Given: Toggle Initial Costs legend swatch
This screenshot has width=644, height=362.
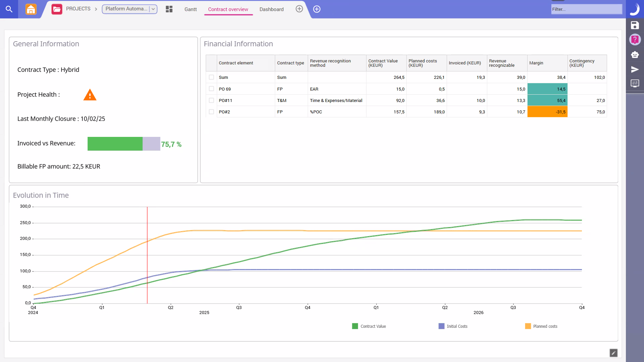Looking at the screenshot, I should [x=441, y=326].
